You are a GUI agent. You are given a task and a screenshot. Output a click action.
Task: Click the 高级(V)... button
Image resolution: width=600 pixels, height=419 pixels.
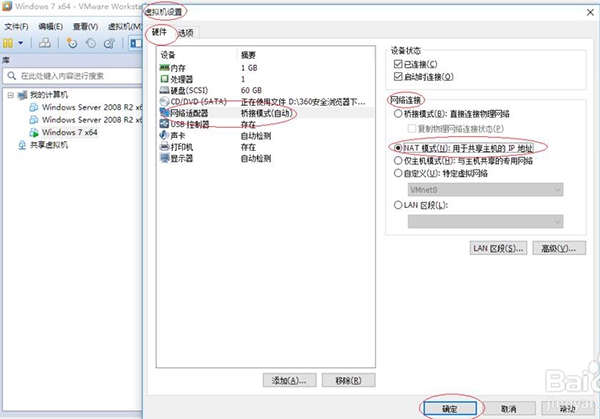[x=559, y=248]
